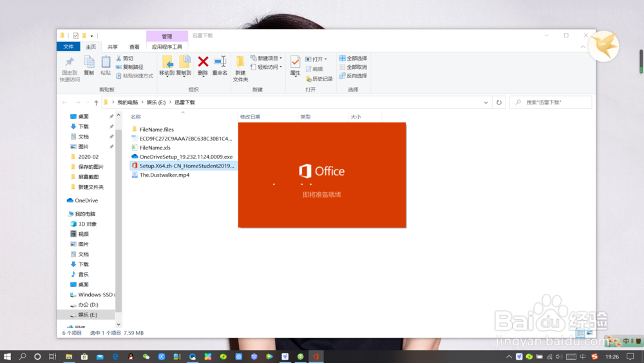The width and height of the screenshot is (644, 363).
Task: Select FileName.files folder
Action: click(153, 130)
